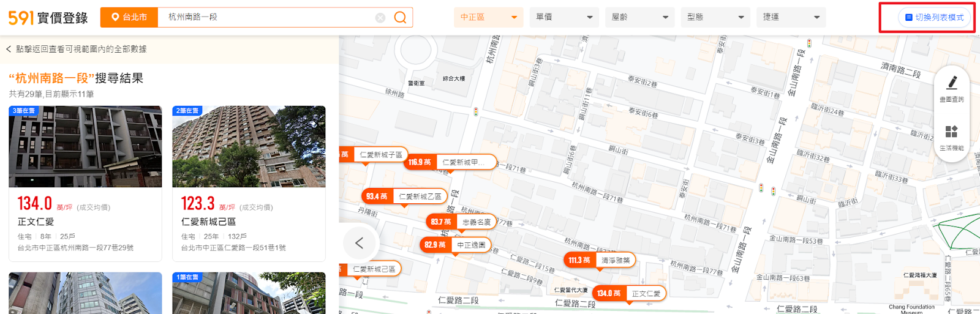
Task: Click the 綜合大樓 label on the map
Action: (454, 79)
